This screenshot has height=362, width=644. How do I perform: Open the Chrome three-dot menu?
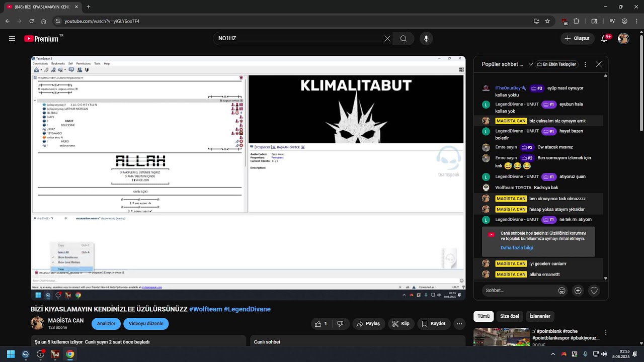pos(636,21)
